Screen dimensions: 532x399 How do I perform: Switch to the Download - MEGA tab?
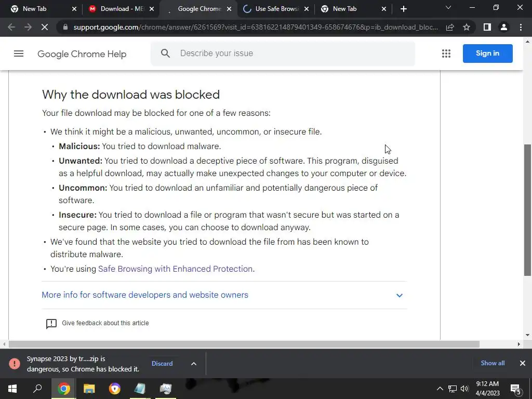point(122,9)
